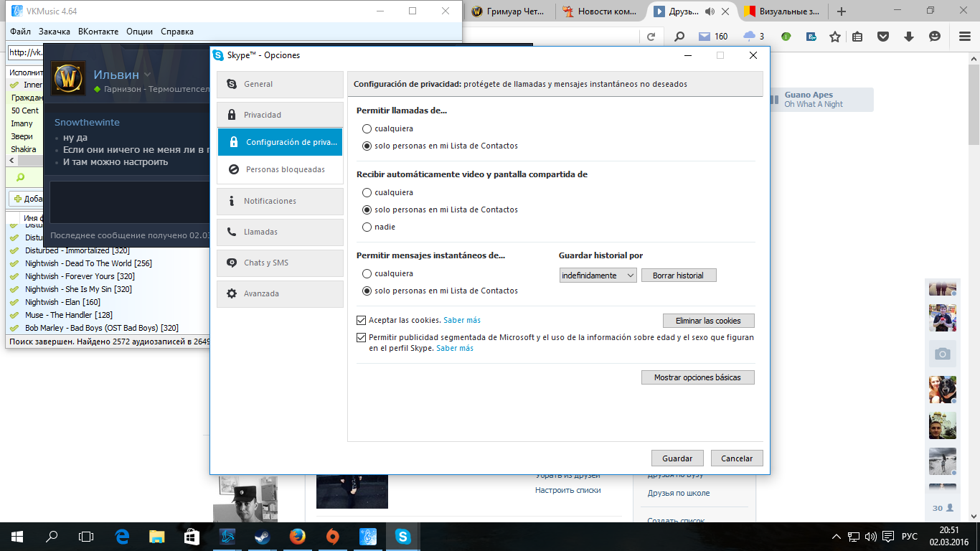Click World of Warcraft avatar icon

pyautogui.click(x=69, y=79)
